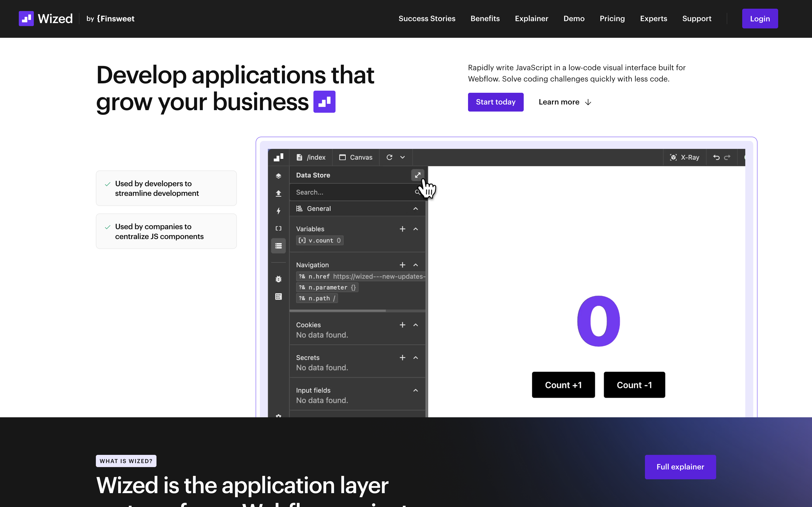812x507 pixels.
Task: Follow the Learn more link
Action: coord(565,102)
